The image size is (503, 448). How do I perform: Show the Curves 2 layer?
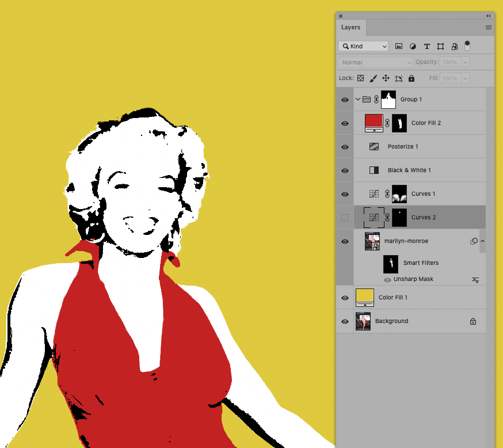coord(344,217)
